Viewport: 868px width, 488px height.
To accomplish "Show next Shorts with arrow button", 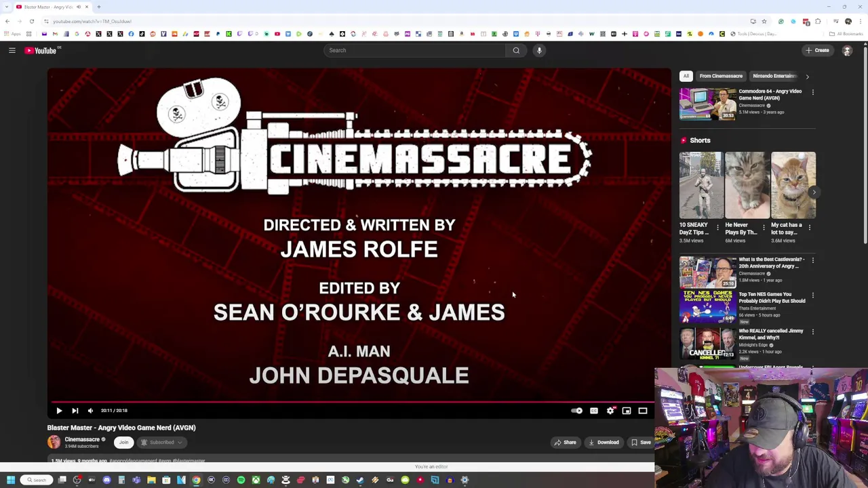I will click(x=814, y=192).
